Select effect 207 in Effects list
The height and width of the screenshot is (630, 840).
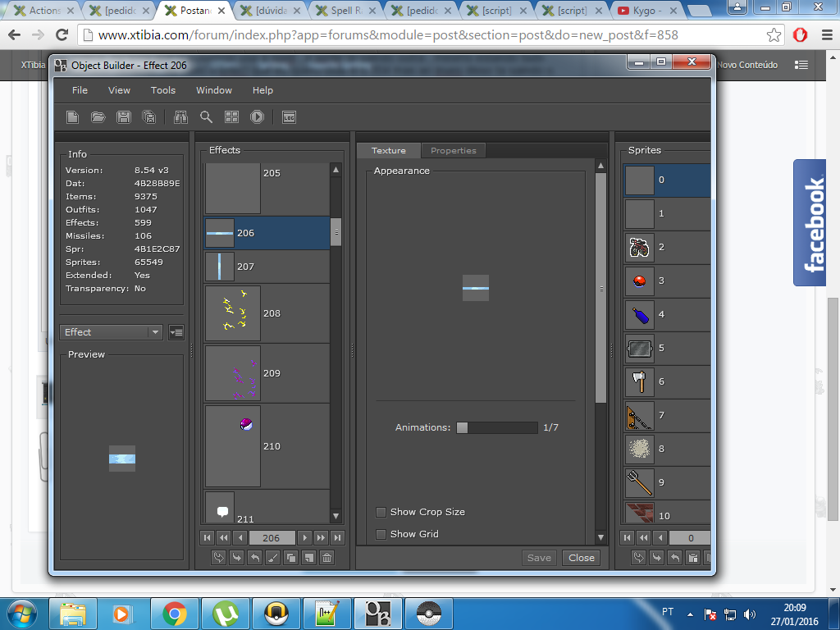coord(267,267)
